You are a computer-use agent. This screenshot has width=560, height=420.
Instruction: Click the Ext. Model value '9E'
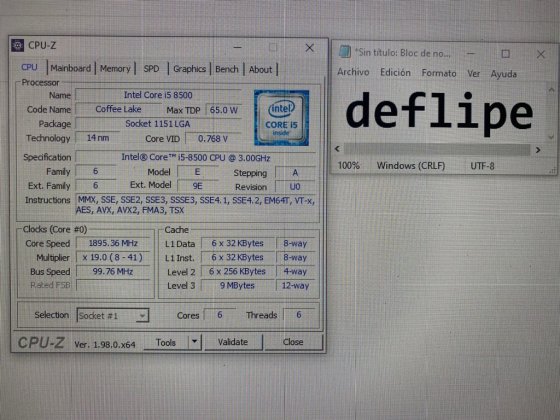point(198,186)
